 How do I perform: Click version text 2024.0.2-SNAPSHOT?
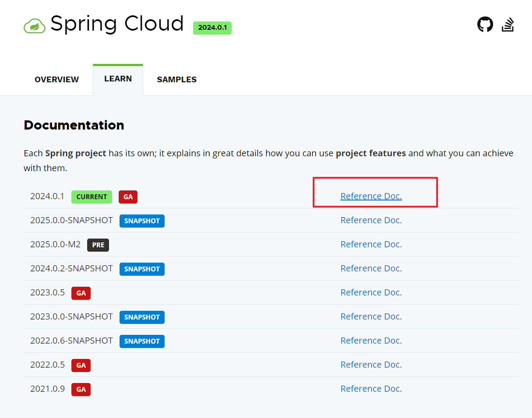(x=71, y=268)
